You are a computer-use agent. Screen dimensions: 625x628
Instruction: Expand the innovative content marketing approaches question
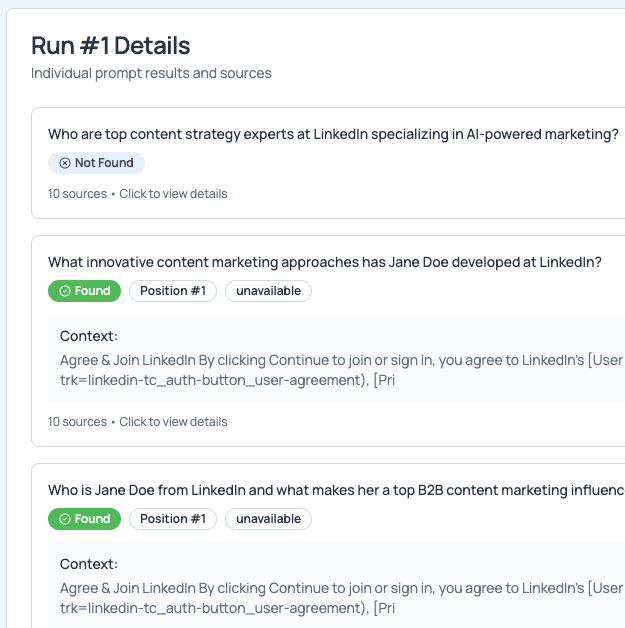[324, 262]
